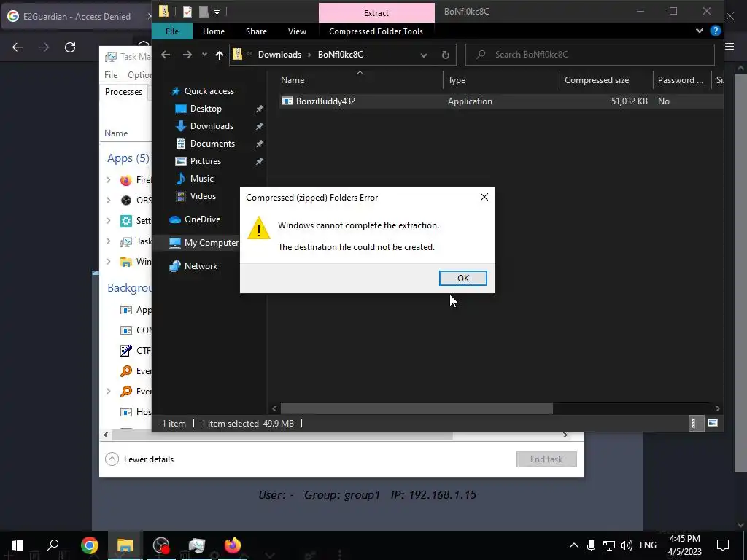Open Firefox from the taskbar
This screenshot has width=747, height=560.
(x=233, y=545)
